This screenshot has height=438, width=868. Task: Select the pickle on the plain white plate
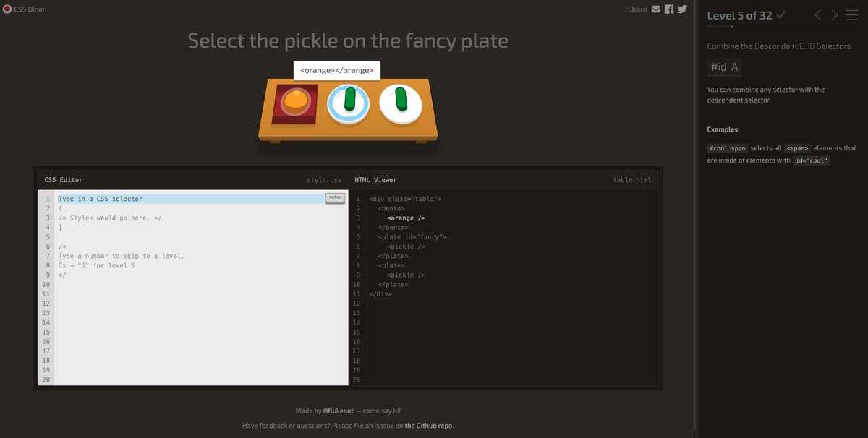click(401, 99)
